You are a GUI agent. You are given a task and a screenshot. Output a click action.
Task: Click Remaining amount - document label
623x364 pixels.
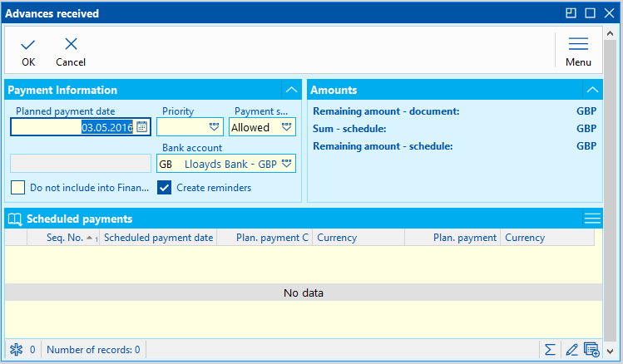click(x=386, y=111)
